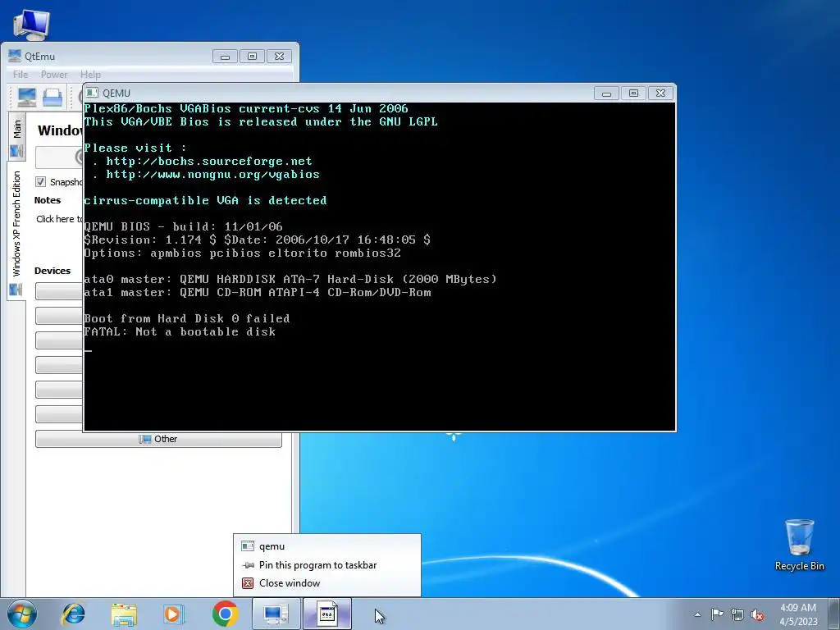Maximize the QtEmu window

[253, 57]
